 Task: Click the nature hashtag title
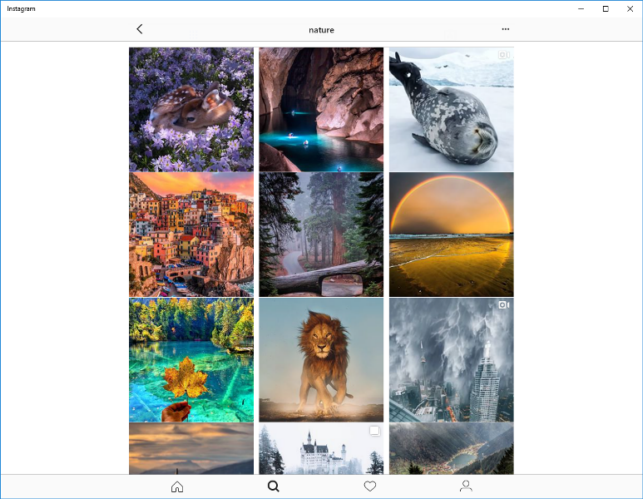(x=321, y=30)
